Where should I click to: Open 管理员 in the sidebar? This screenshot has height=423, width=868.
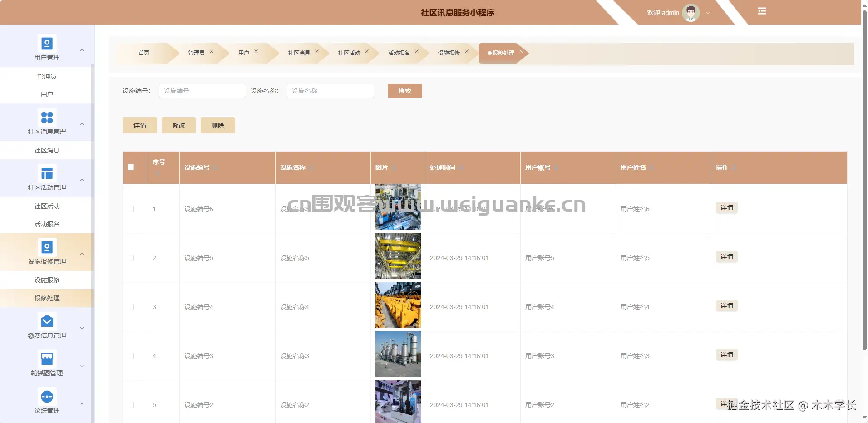click(x=47, y=76)
